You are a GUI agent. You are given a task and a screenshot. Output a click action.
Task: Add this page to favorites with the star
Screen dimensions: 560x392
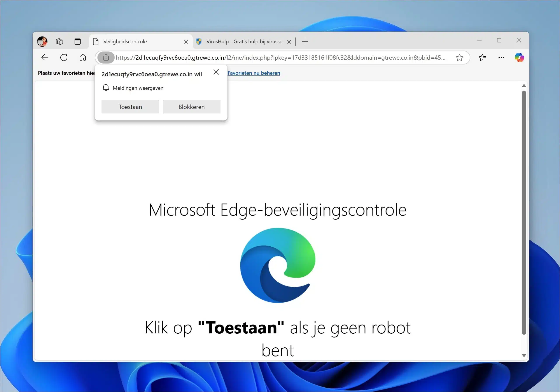tap(460, 57)
